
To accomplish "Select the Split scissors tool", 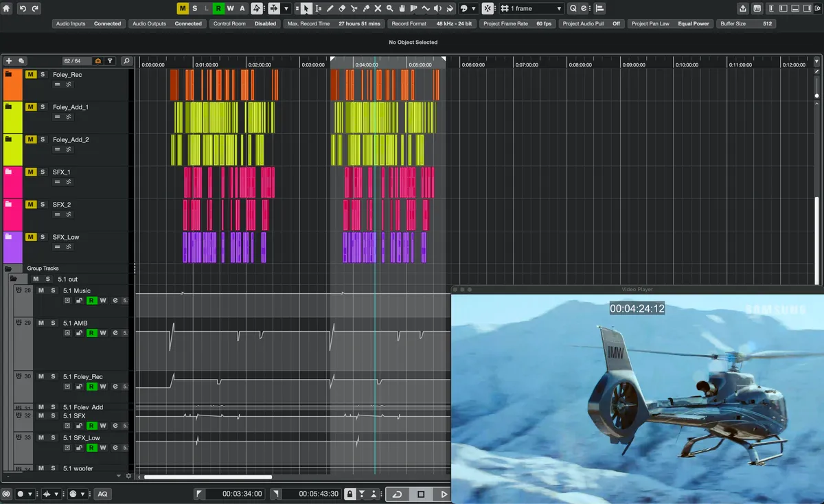I will pyautogui.click(x=354, y=8).
